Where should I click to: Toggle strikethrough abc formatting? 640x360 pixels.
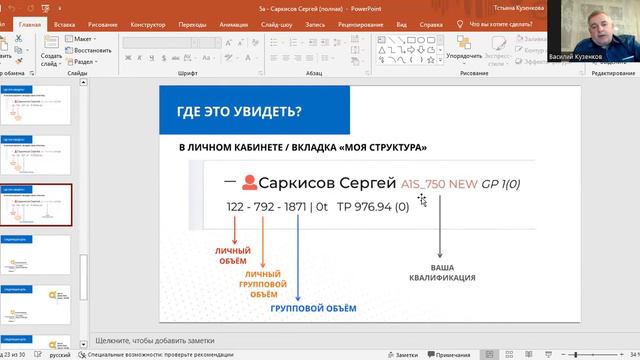click(176, 58)
